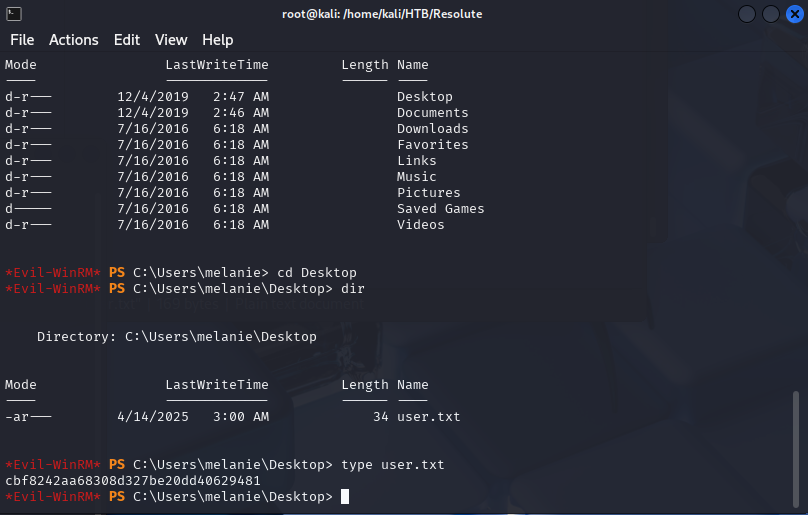This screenshot has height=515, width=808.
Task: Click the 2:46 AM time of Documents row
Action: 241,113
